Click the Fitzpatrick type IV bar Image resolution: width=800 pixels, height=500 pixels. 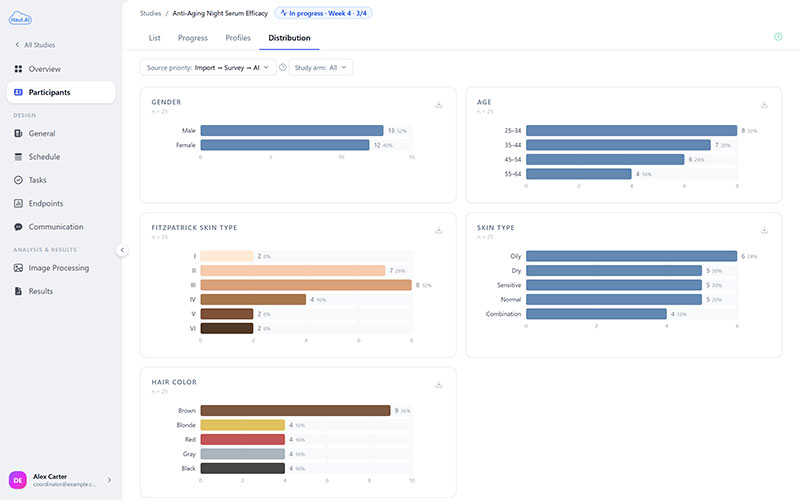(x=253, y=299)
